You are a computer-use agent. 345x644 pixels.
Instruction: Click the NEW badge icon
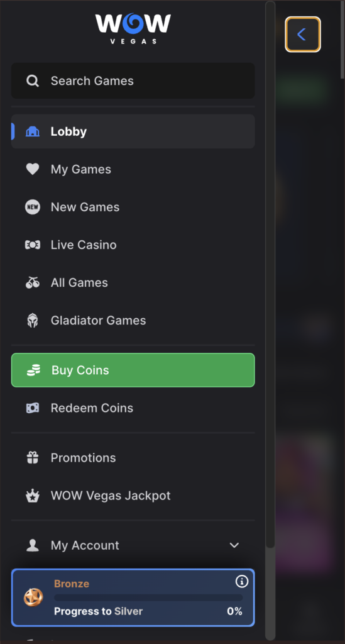[33, 207]
